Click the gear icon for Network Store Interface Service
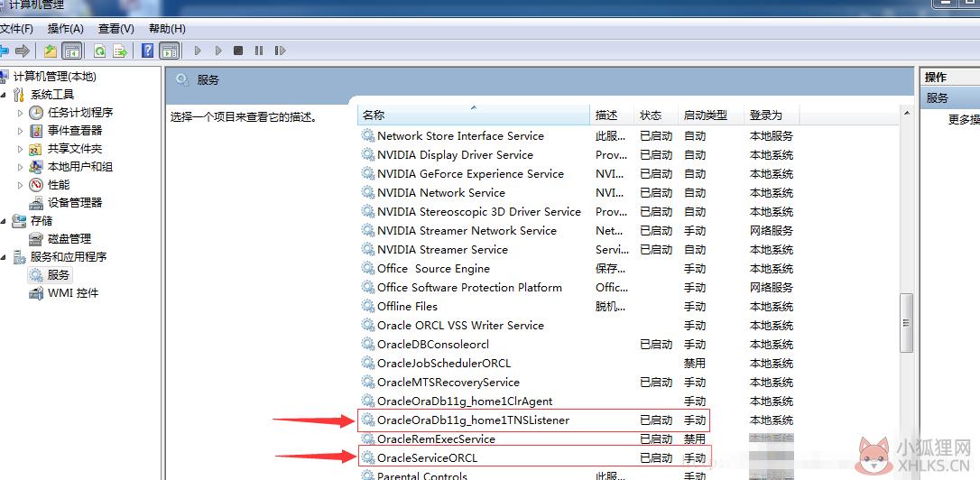Screen dimensions: 980x480 pos(368,135)
